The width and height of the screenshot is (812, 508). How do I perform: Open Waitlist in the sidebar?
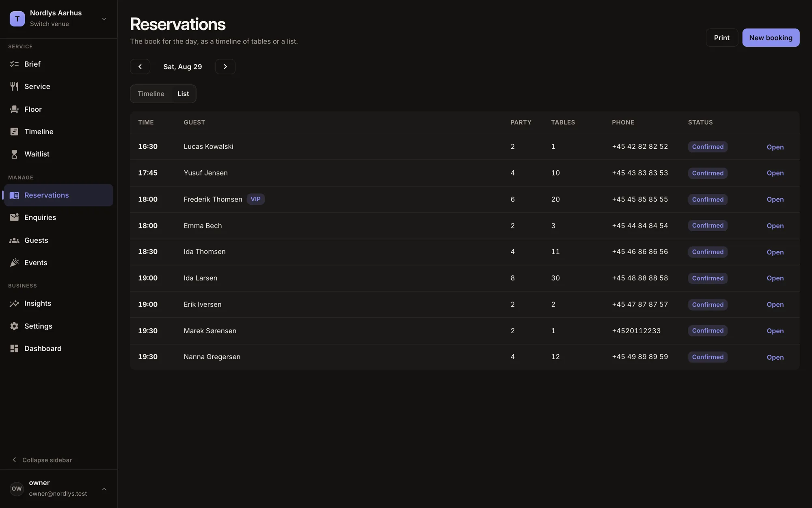[x=58, y=154]
